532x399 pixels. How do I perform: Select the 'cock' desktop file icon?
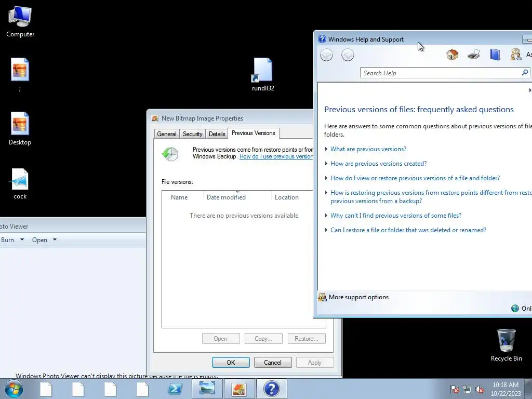click(x=20, y=183)
